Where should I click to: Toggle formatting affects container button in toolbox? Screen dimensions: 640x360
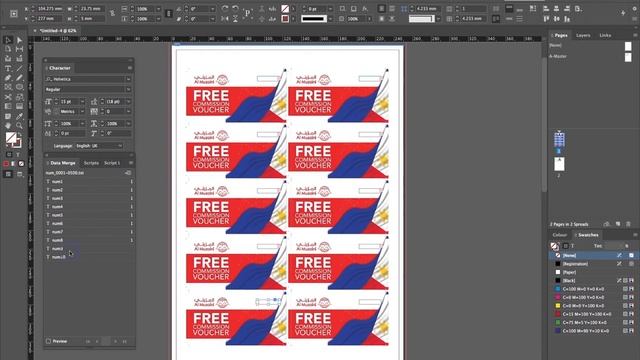pyautogui.click(x=9, y=155)
